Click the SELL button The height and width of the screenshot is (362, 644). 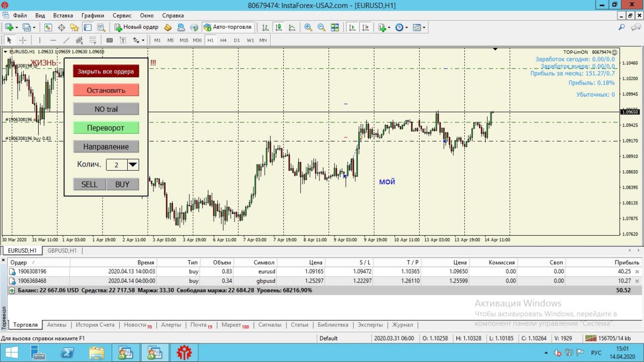[90, 184]
